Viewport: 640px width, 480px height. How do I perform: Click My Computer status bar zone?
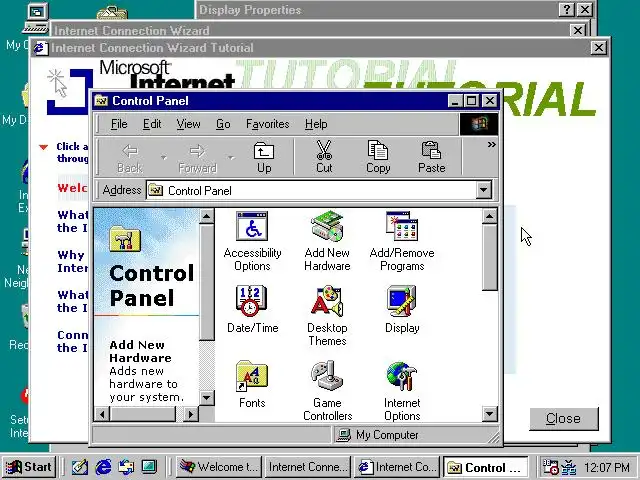[x=415, y=435]
